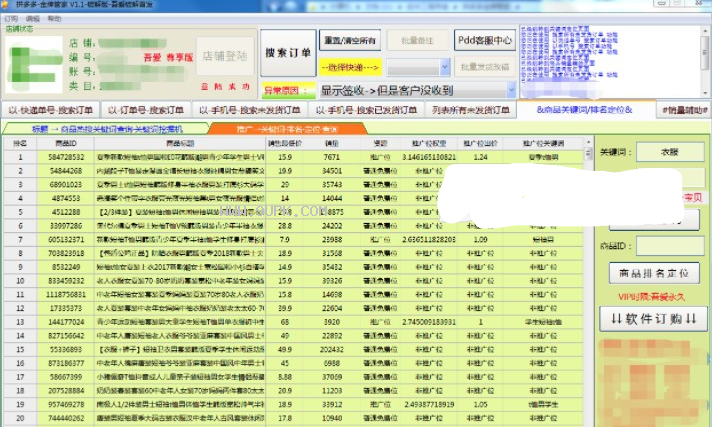Switch to the green 标题 keyword mining sub-tab
This screenshot has height=427, width=712.
(x=107, y=129)
